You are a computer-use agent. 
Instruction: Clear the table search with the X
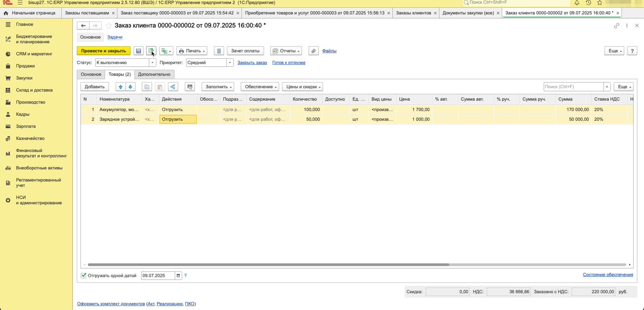(607, 86)
